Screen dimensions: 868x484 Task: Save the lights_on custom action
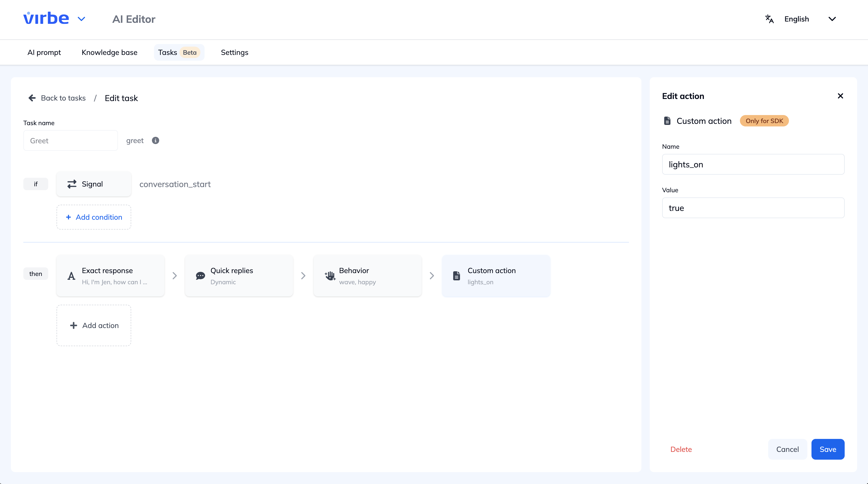tap(828, 449)
